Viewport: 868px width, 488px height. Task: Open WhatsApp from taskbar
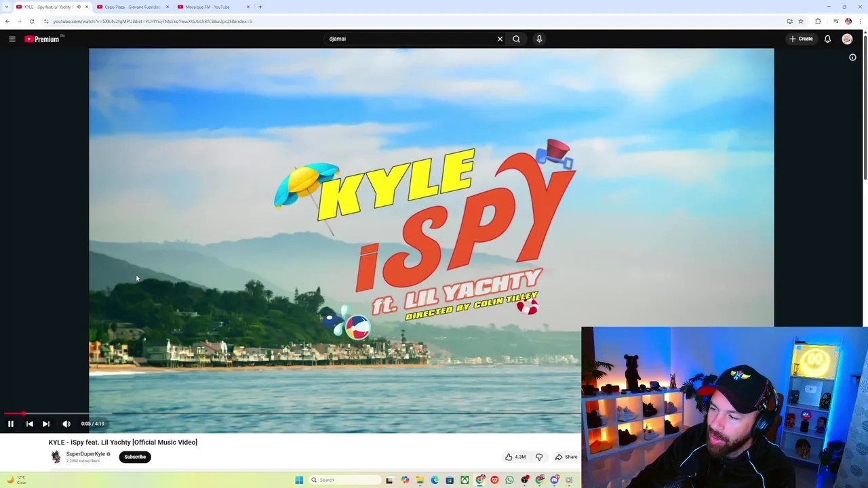[509, 480]
